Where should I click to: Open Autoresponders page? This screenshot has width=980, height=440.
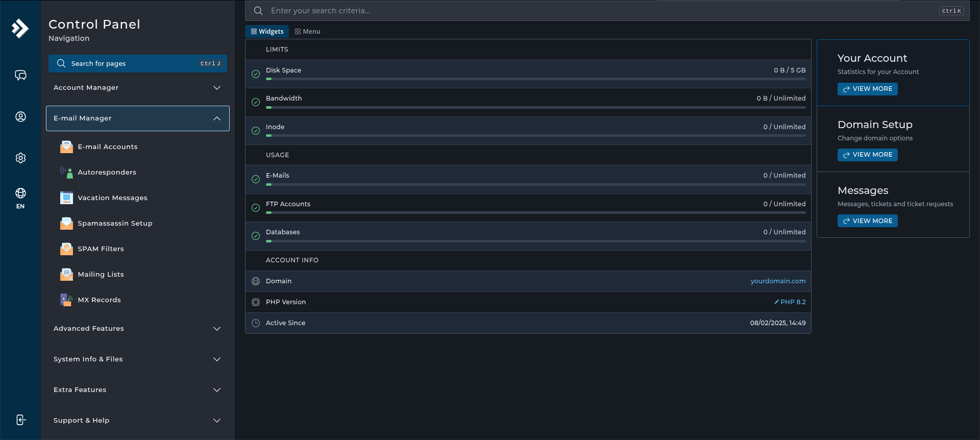pyautogui.click(x=107, y=173)
